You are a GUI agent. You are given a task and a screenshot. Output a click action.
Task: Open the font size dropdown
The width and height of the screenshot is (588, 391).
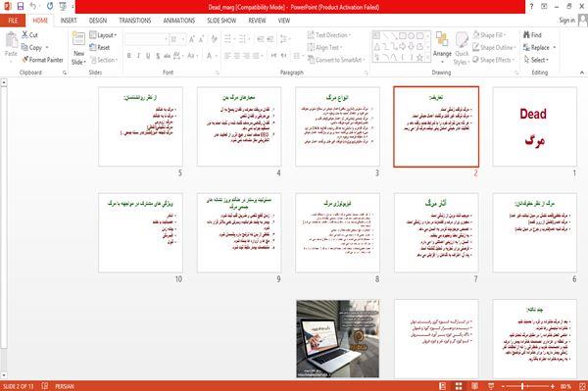coord(183,39)
